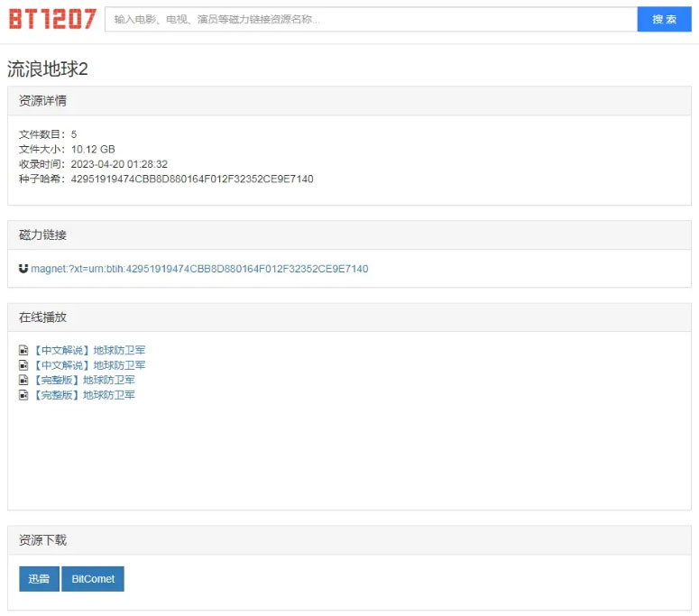Screen dimensions: 699x616
Task: Click the video file icon beside the first 【完整版】 entry
Action: tap(23, 380)
